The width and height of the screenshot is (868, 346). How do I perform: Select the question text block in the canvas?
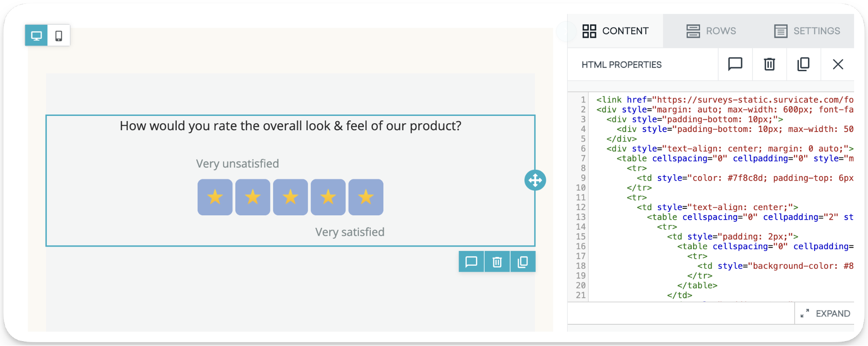pyautogui.click(x=290, y=126)
